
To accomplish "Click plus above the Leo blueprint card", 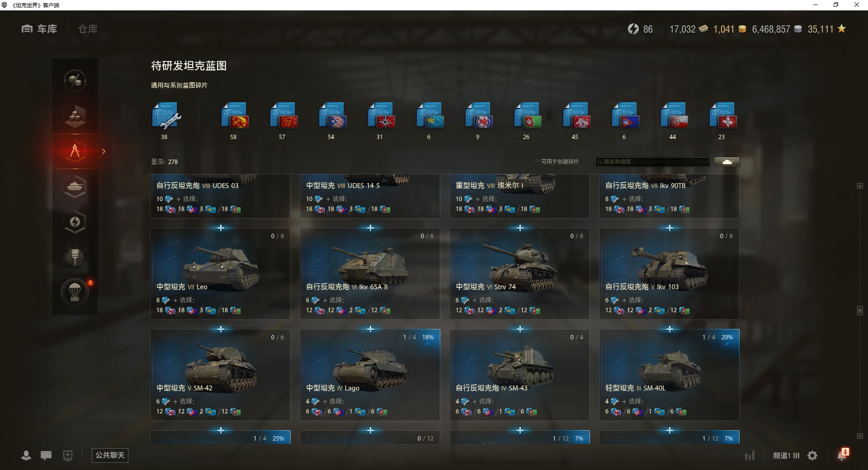I will (221, 228).
